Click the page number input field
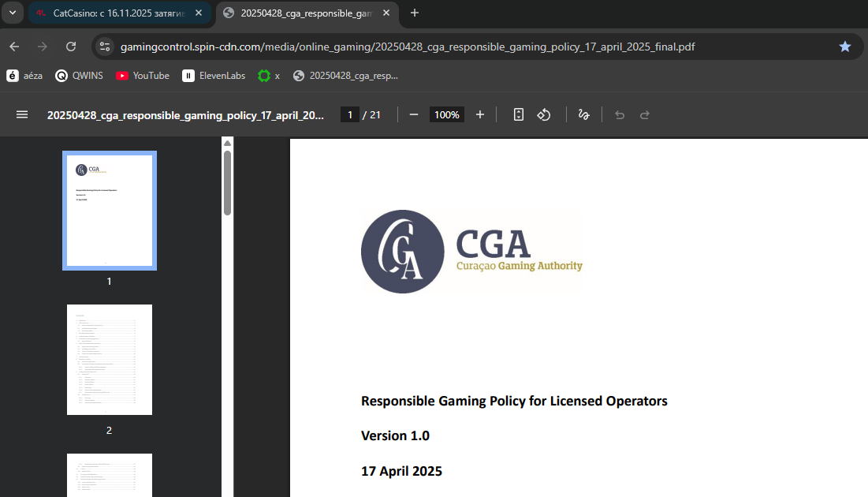Image resolution: width=868 pixels, height=497 pixels. tap(349, 114)
